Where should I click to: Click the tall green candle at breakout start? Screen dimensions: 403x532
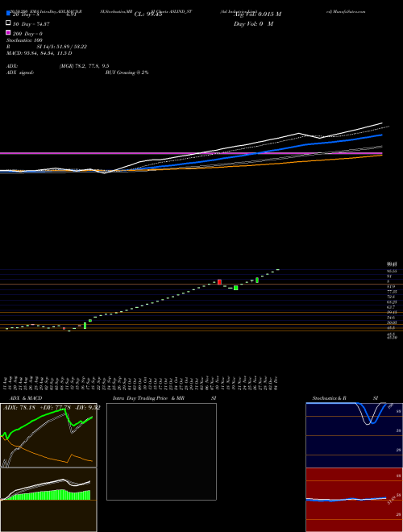[x=85, y=326]
